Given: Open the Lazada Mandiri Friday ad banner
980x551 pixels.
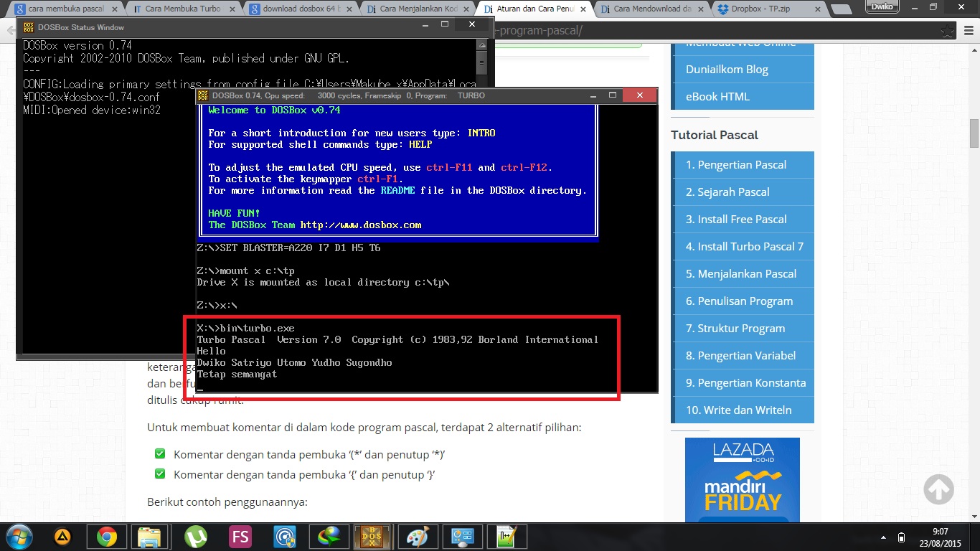Looking at the screenshot, I should click(743, 480).
